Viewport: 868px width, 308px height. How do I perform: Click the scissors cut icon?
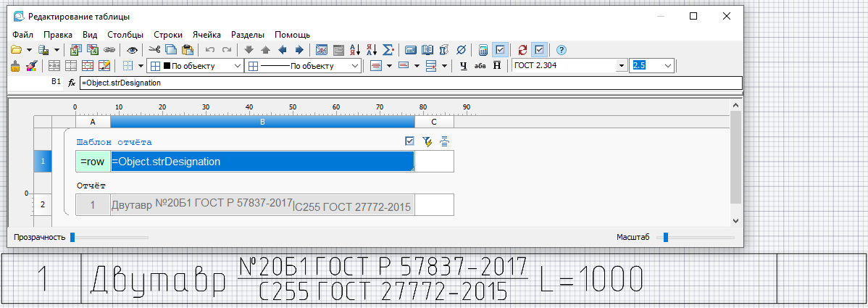(154, 50)
